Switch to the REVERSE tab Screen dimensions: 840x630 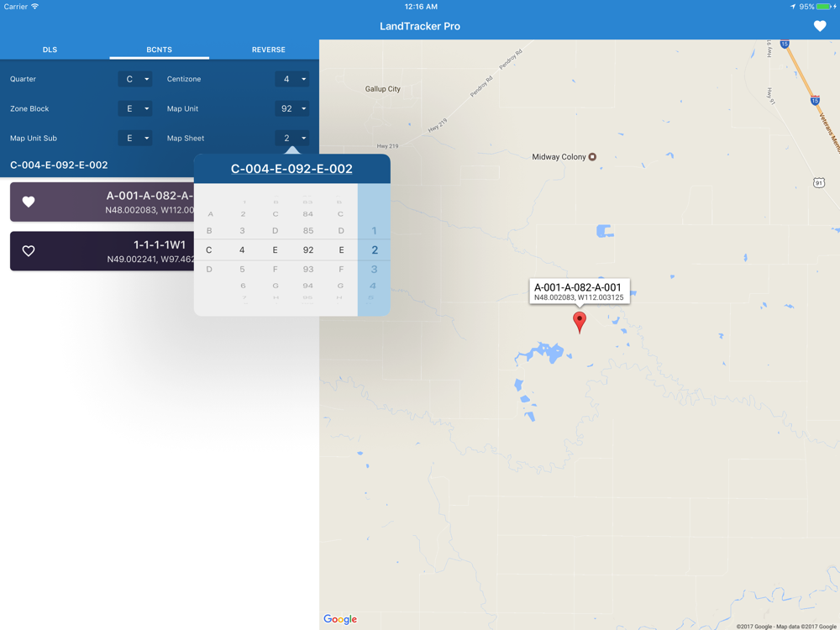click(268, 50)
